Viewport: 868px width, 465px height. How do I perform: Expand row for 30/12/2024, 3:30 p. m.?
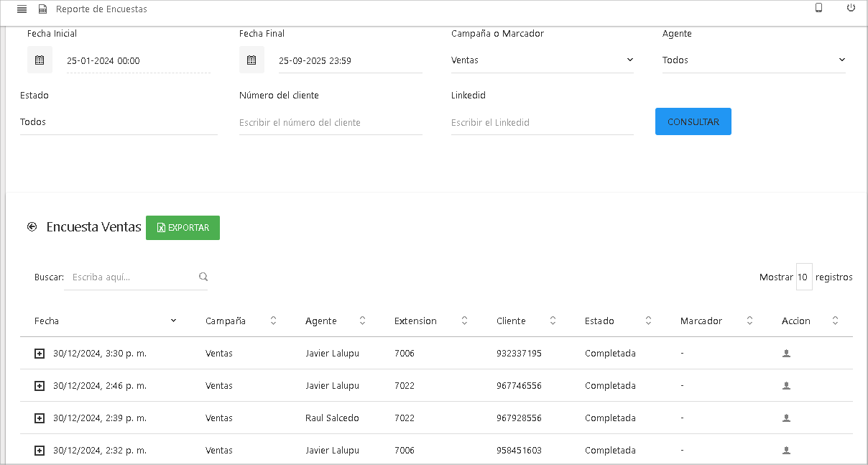pos(40,354)
